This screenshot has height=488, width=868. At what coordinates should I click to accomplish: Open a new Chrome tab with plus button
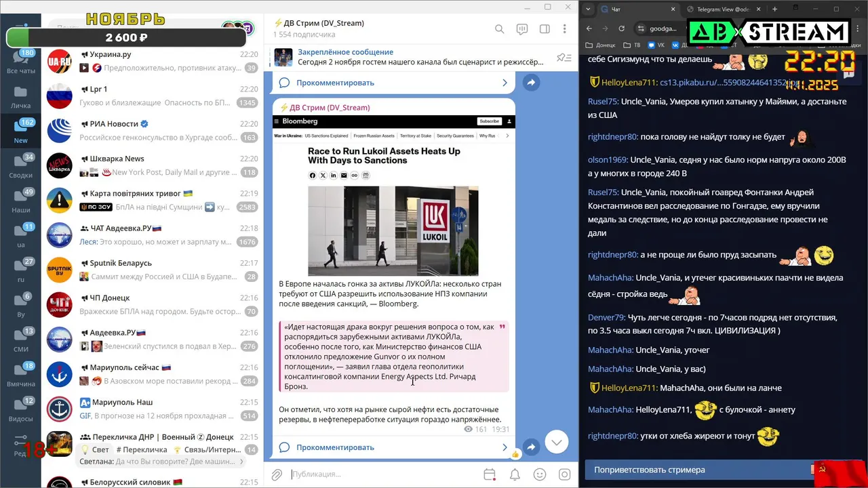pyautogui.click(x=774, y=9)
